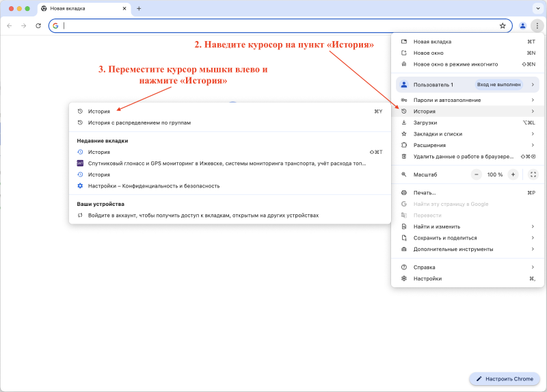The image size is (547, 392).
Task: Open История с распределением по группам
Action: [230, 122]
